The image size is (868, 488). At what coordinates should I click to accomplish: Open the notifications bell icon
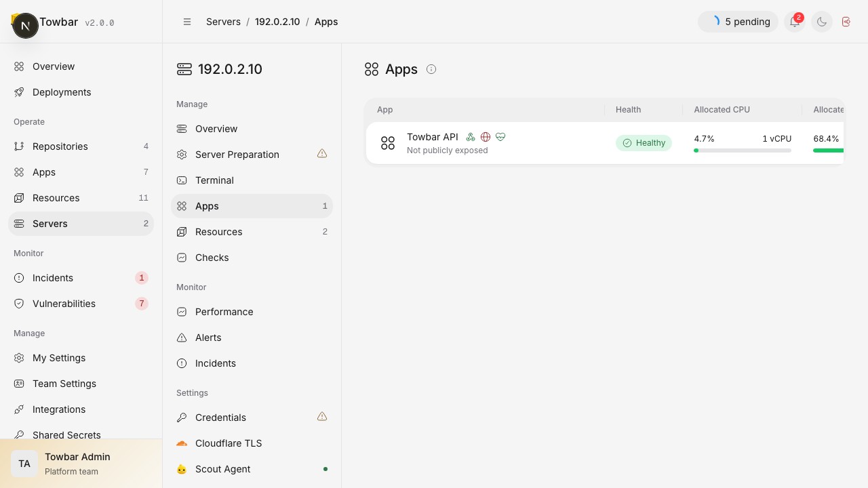pos(795,22)
